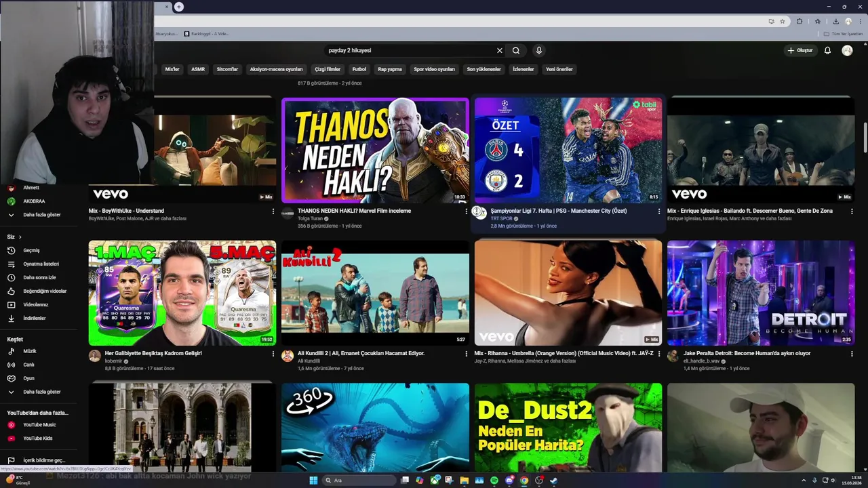Expand Daha fazla göster under Keşfet

(41, 392)
